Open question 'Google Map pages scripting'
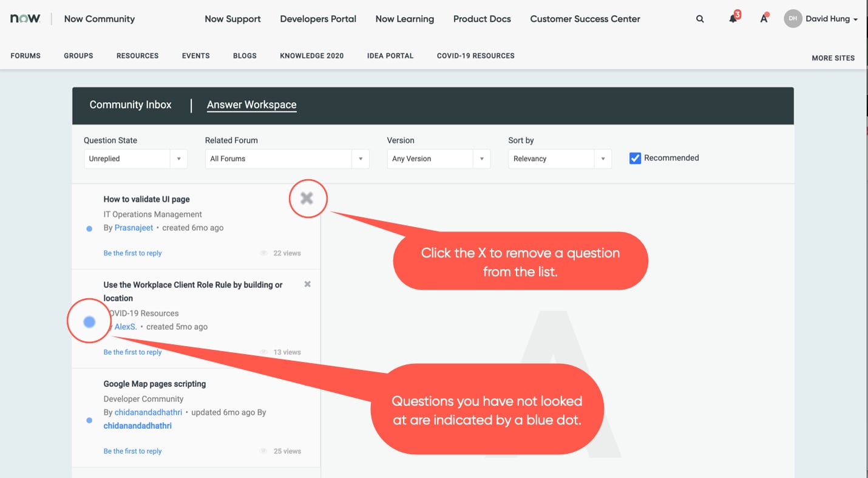The image size is (868, 478). (155, 384)
